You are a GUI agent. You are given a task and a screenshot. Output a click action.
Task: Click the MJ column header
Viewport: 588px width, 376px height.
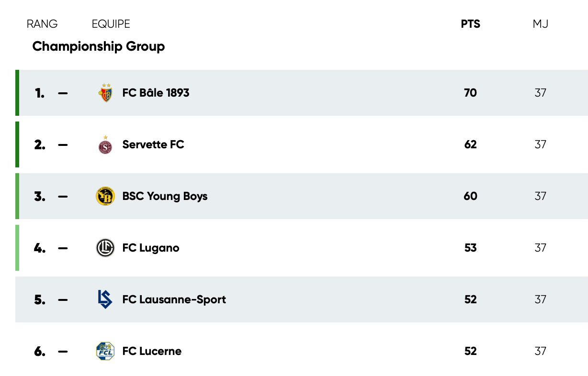point(540,24)
